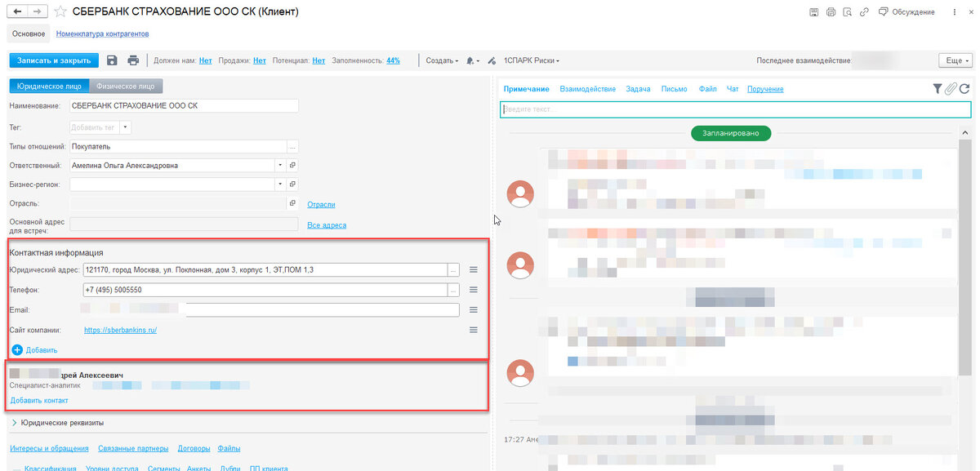Open the Интересы и обращения link
Viewport: 980px width, 471px height.
pos(49,448)
